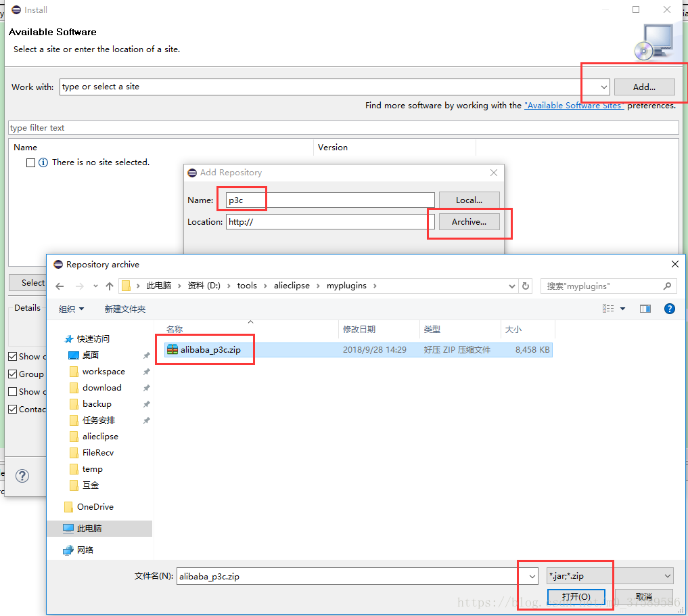Click the 打开(O) button
Image resolution: width=688 pixels, height=616 pixels.
pos(576,597)
